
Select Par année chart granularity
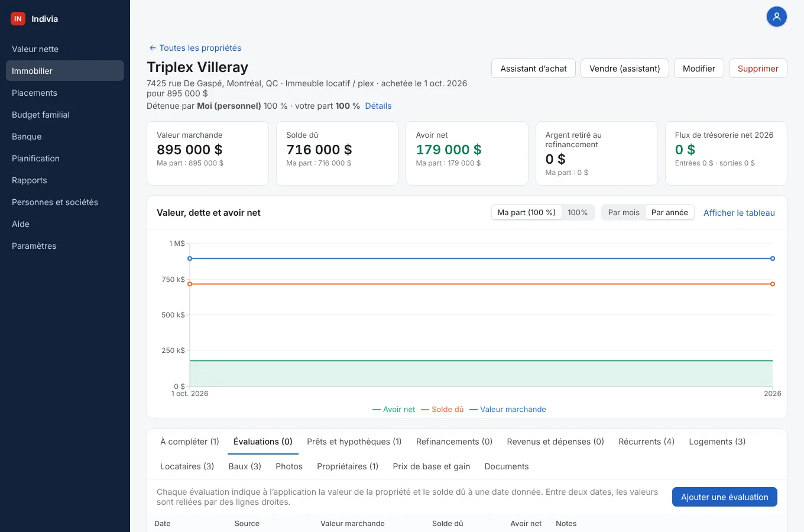point(670,212)
